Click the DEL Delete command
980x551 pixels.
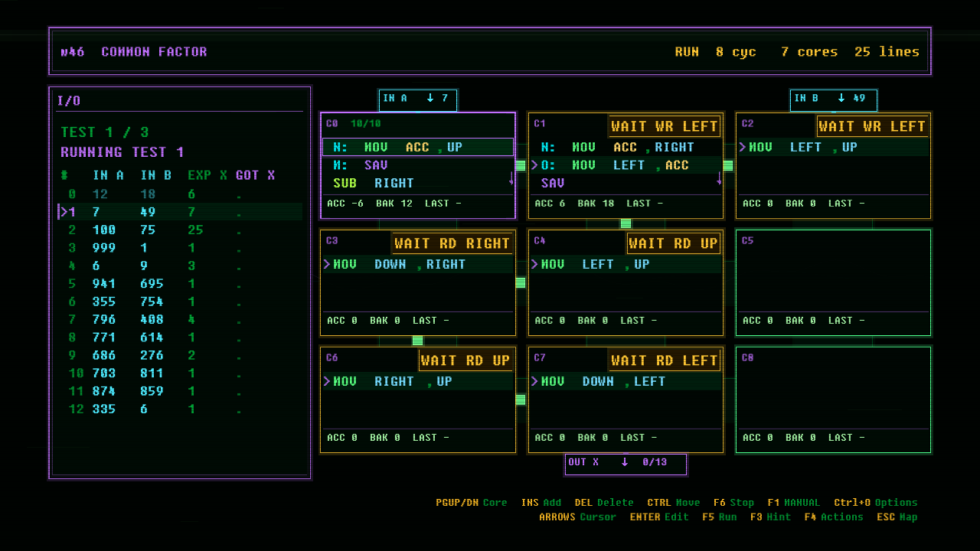604,503
